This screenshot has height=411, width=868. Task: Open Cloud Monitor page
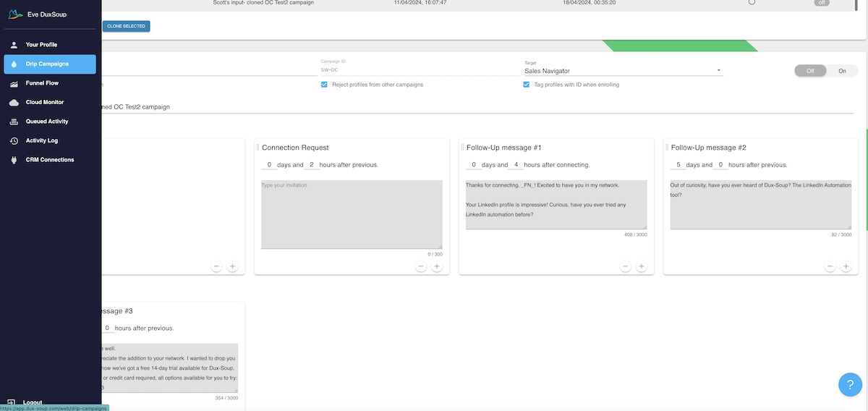pos(50,103)
